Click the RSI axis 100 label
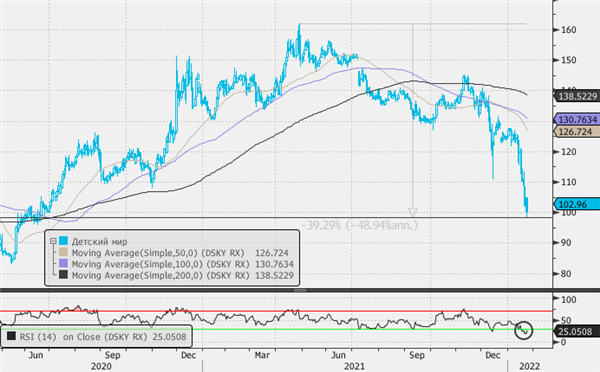The height and width of the screenshot is (372, 600). click(569, 299)
